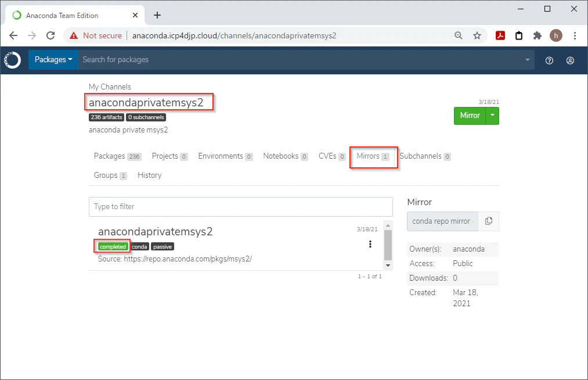Click the green Mirror button
The image size is (588, 380).
click(470, 116)
